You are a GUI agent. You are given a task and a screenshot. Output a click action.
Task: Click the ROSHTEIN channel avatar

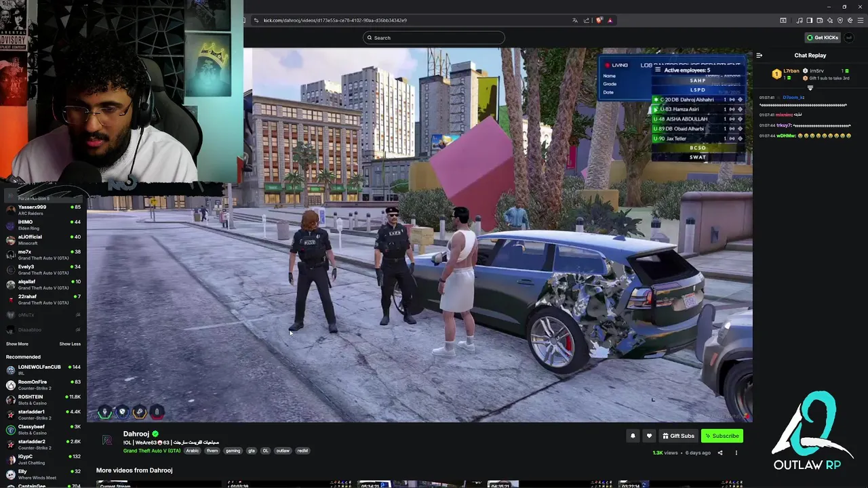click(10, 400)
